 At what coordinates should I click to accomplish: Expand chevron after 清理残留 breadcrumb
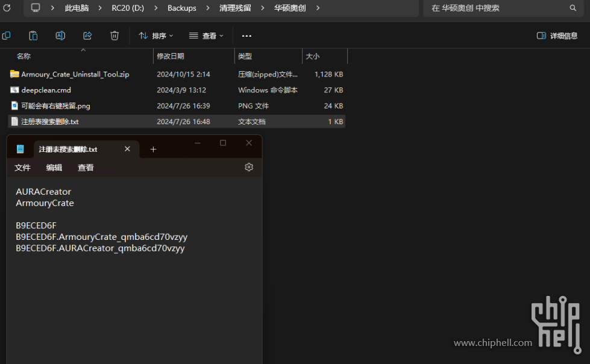click(x=262, y=8)
